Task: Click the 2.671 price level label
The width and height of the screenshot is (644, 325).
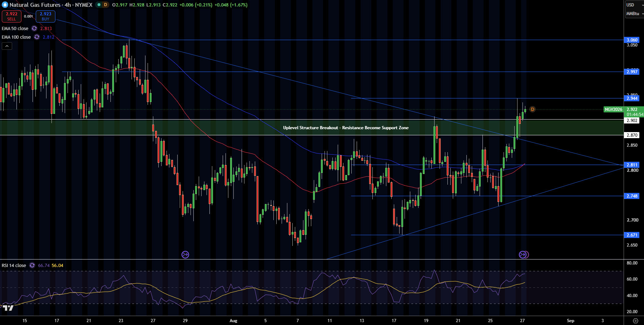Action: [632, 235]
